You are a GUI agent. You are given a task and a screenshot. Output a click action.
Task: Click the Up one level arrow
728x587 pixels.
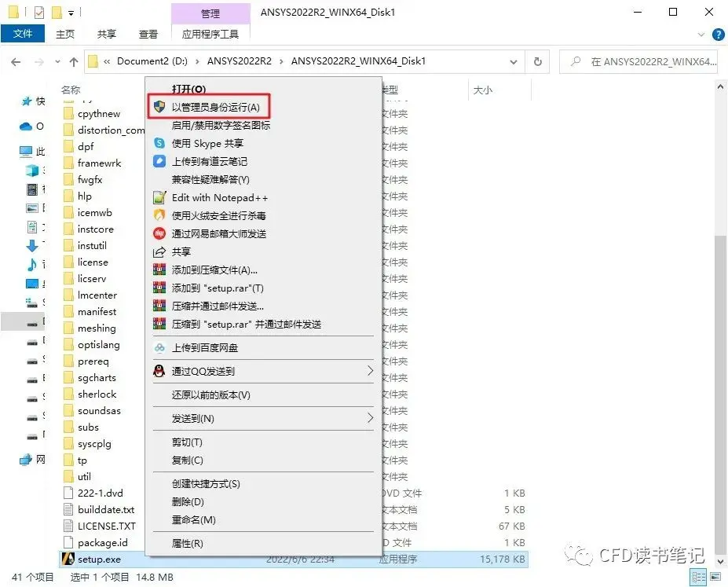pyautogui.click(x=73, y=62)
